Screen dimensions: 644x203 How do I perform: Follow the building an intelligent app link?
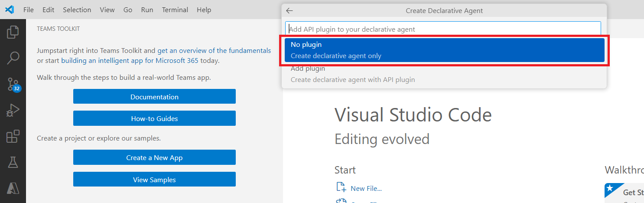point(102,61)
